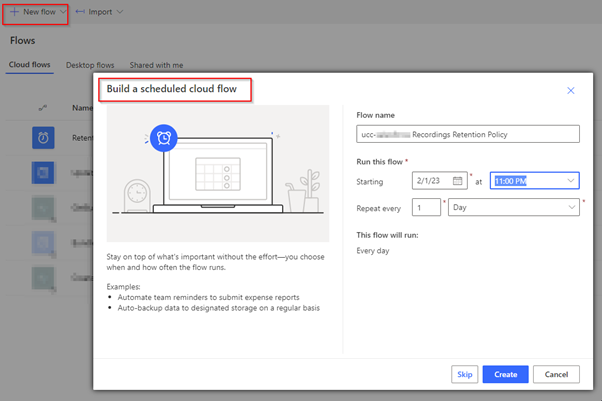This screenshot has width=602, height=401.
Task: Click the Repeat every number field
Action: pyautogui.click(x=427, y=207)
